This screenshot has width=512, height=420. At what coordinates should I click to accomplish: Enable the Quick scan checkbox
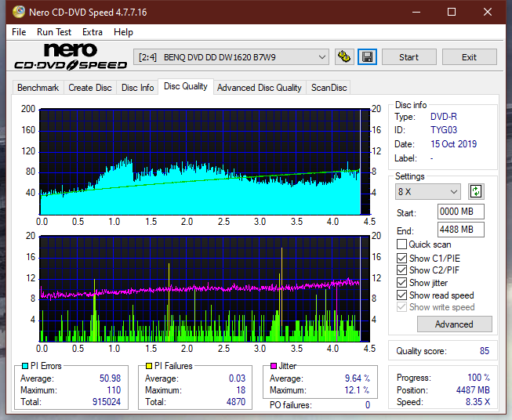point(401,244)
